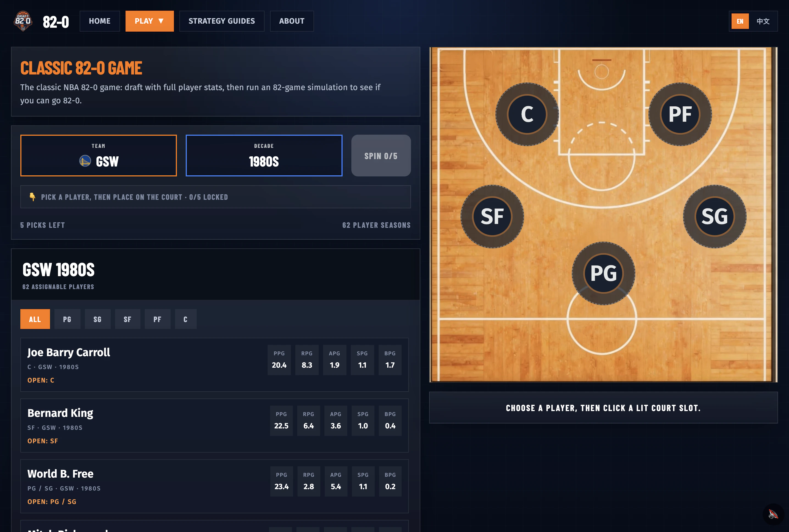Click Bernard King's BPG 0.4 stat
Viewport: 789px width, 532px height.
pyautogui.click(x=390, y=421)
